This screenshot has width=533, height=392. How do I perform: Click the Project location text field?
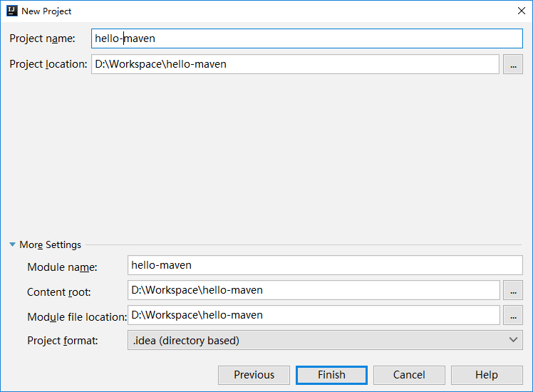[x=295, y=64]
